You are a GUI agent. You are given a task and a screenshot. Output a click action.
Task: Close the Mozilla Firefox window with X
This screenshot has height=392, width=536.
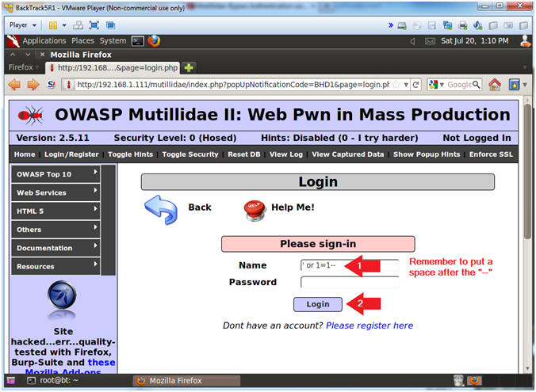pos(42,55)
